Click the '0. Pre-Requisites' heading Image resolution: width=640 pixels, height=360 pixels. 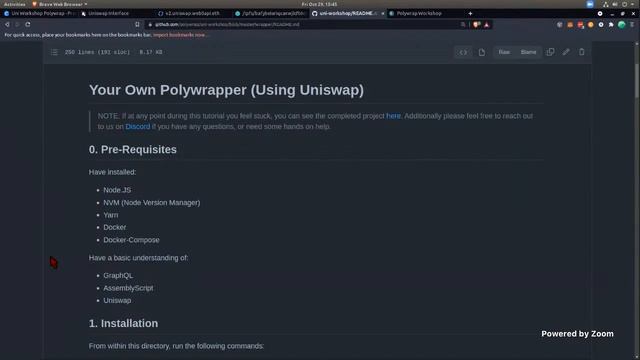tap(133, 149)
